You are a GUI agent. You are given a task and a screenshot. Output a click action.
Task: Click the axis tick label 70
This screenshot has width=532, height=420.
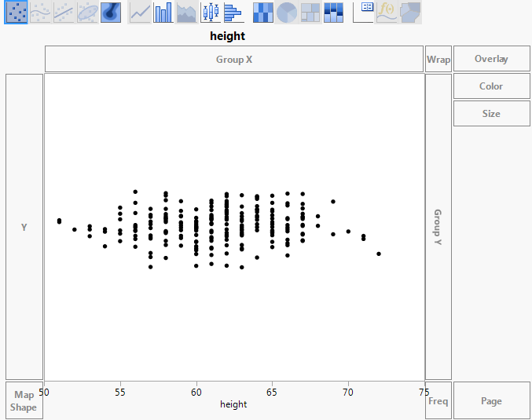click(x=348, y=393)
